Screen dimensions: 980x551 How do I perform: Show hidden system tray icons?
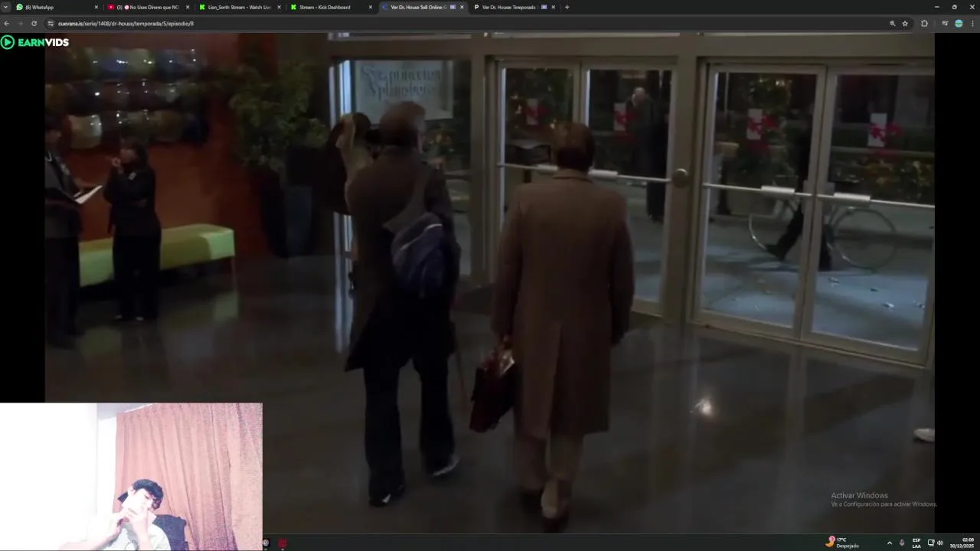coord(889,543)
